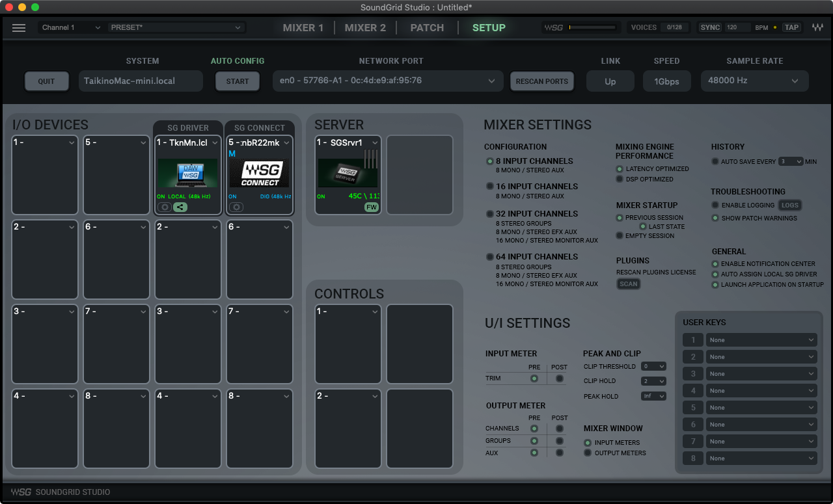Choose DSP Optimized engine performance
This screenshot has height=504, width=833.
620,179
